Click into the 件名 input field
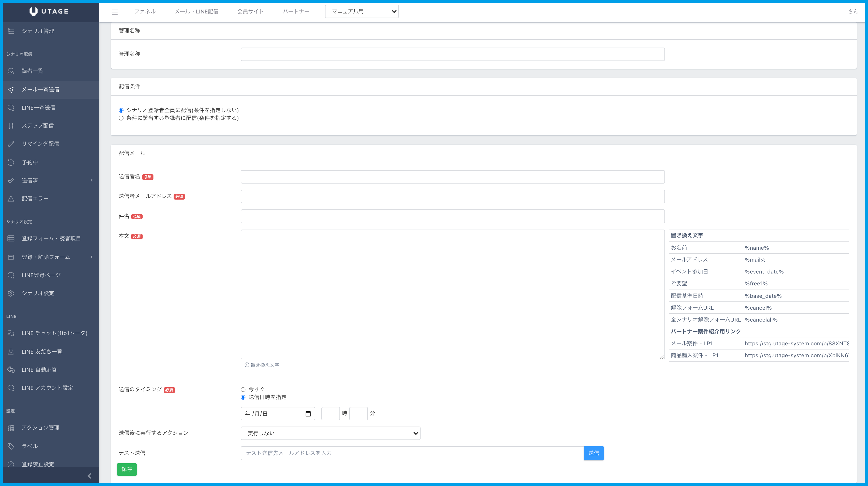 click(452, 216)
